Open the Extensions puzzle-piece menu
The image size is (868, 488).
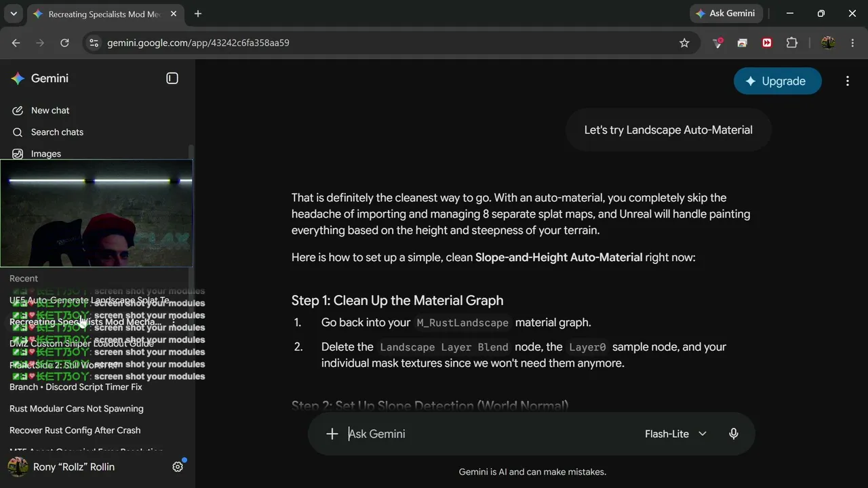791,43
